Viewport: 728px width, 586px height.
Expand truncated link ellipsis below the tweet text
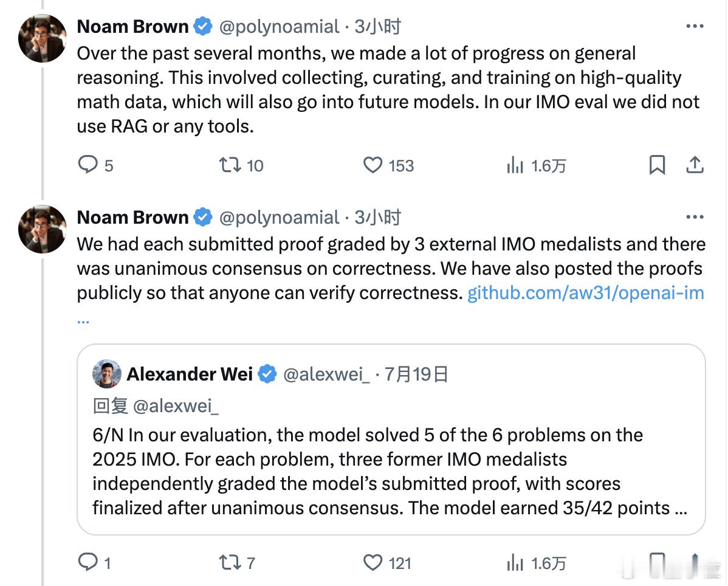coord(83,321)
